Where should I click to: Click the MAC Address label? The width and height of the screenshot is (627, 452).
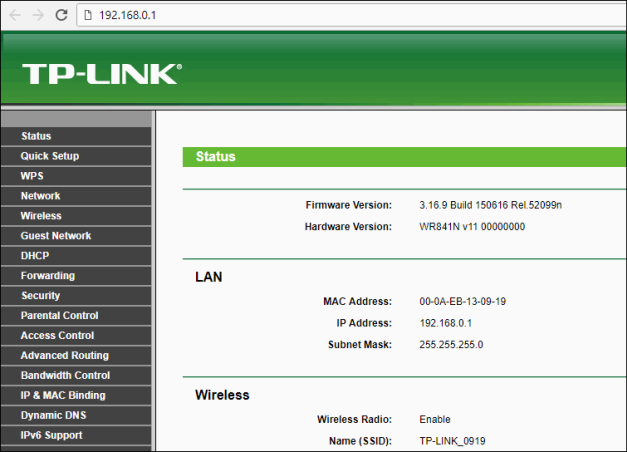pyautogui.click(x=357, y=302)
